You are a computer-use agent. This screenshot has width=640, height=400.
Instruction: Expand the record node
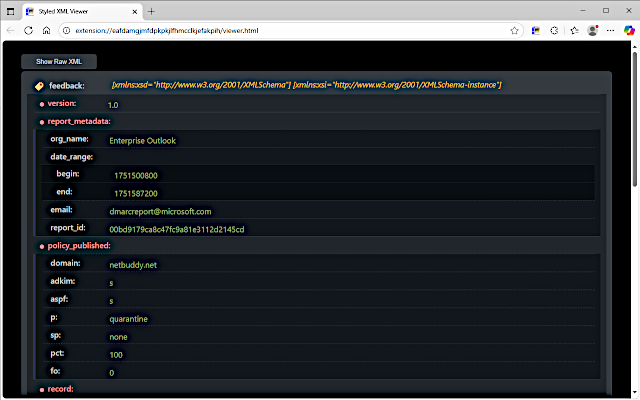pyautogui.click(x=42, y=390)
